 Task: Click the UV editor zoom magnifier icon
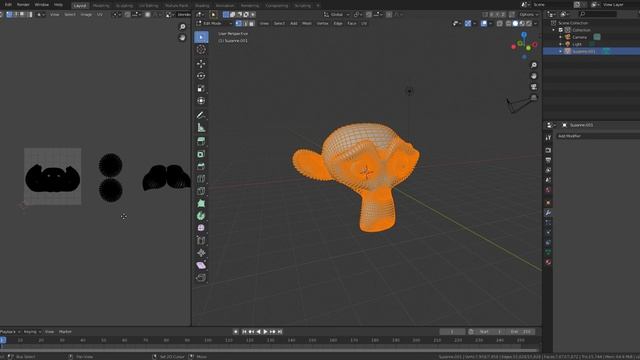tap(182, 27)
